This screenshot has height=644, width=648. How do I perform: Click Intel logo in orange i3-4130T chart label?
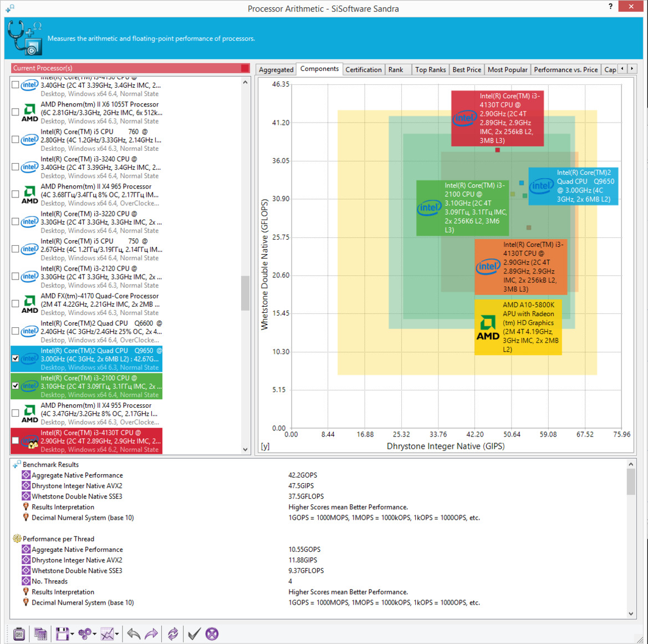(488, 267)
